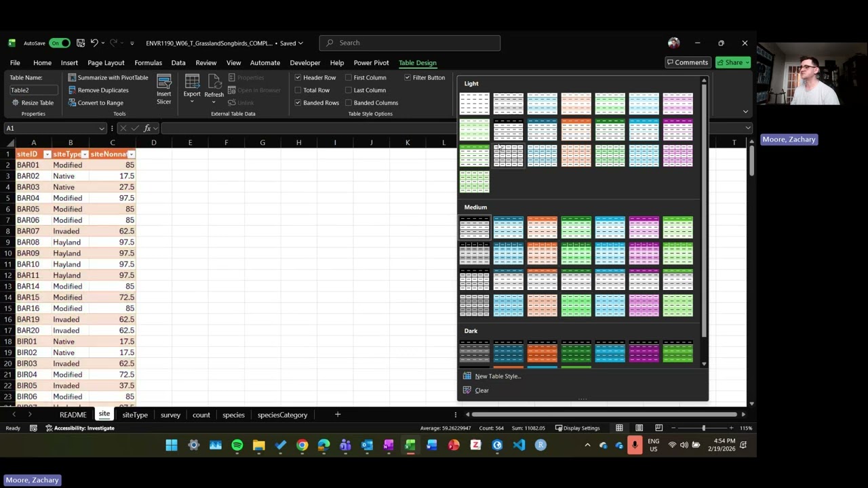Click the fx insert function icon
This screenshot has width=868, height=488.
tap(147, 128)
